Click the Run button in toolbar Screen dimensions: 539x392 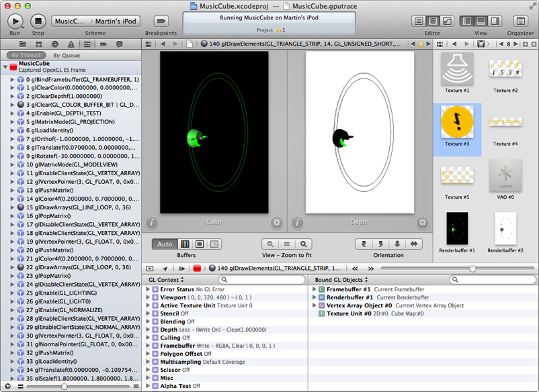click(x=15, y=21)
